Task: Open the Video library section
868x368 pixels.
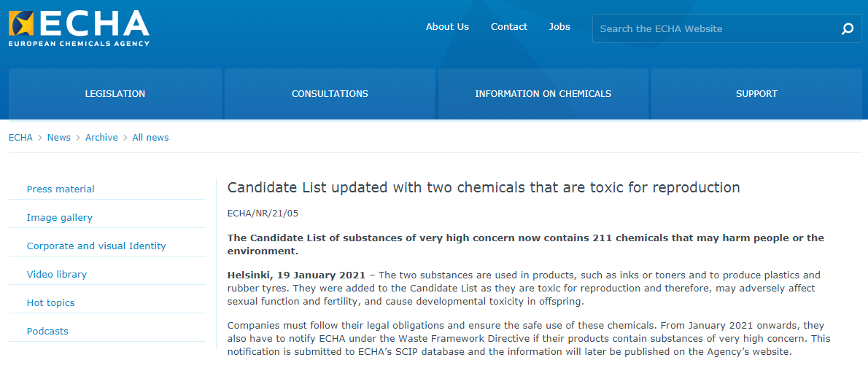Action: click(x=56, y=275)
